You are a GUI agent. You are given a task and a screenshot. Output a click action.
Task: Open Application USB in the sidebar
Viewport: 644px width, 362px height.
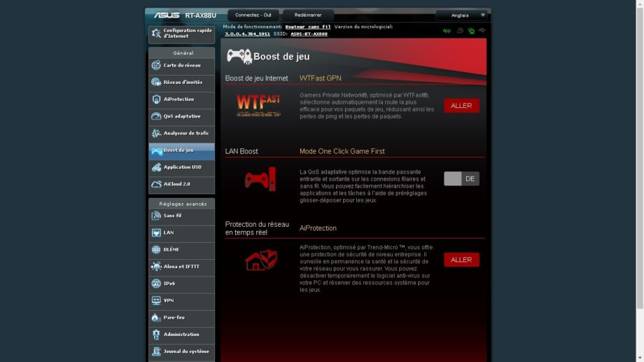(x=181, y=167)
